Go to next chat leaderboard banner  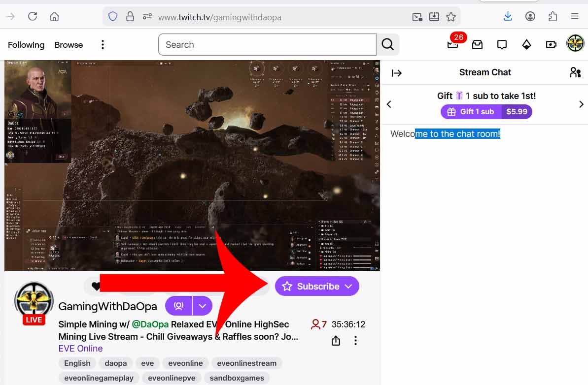(x=581, y=104)
